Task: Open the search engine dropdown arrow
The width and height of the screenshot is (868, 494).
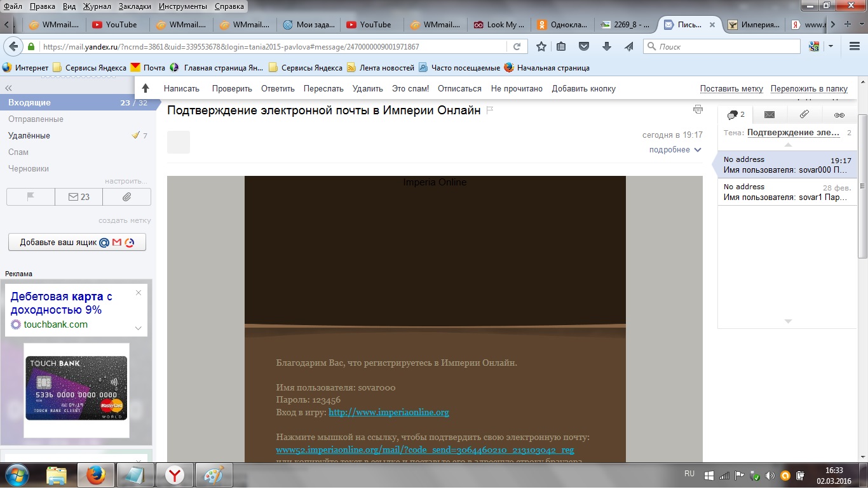Action: [x=831, y=46]
